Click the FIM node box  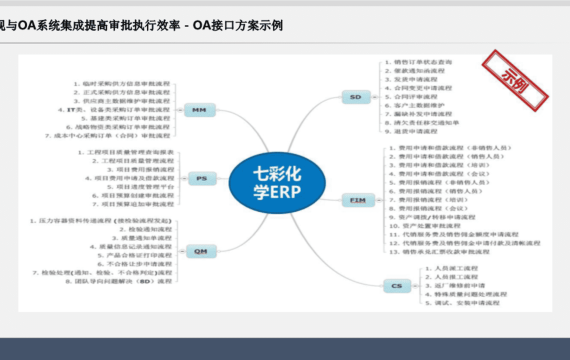(x=358, y=200)
